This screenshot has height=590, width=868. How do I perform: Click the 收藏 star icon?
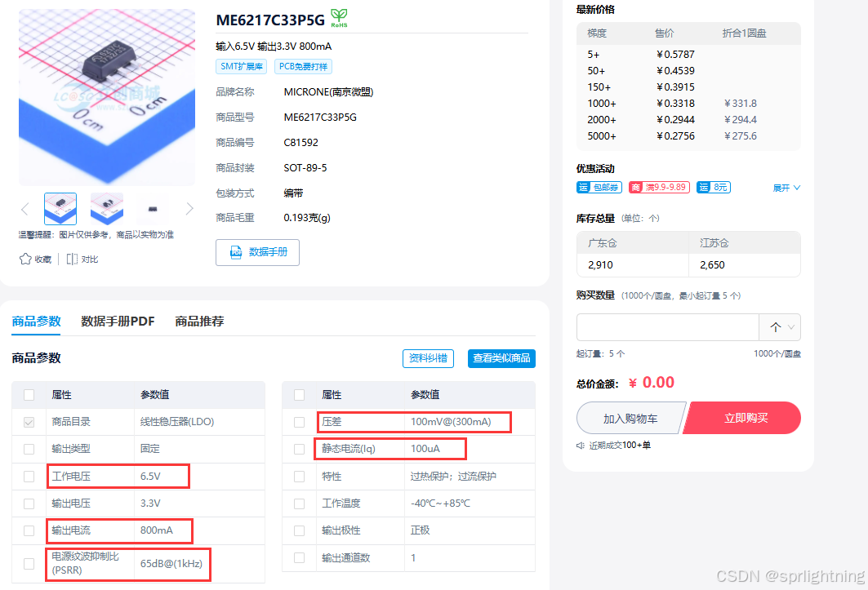pyautogui.click(x=25, y=259)
